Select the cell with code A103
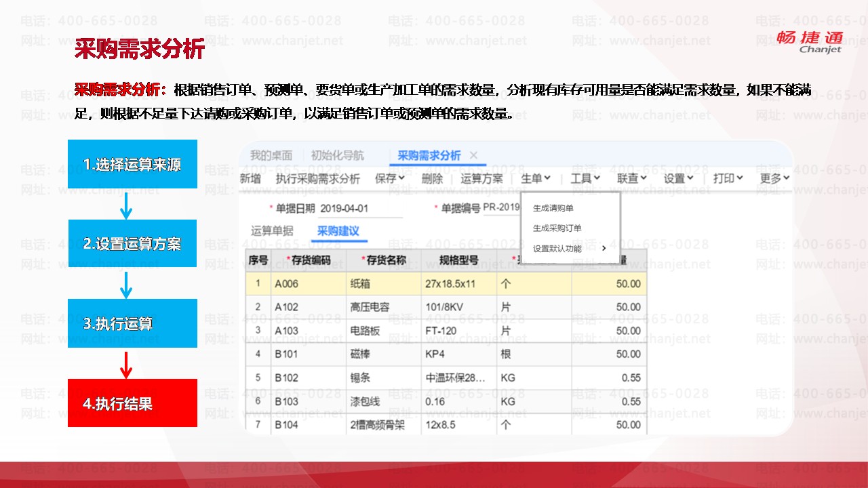 pos(309,331)
